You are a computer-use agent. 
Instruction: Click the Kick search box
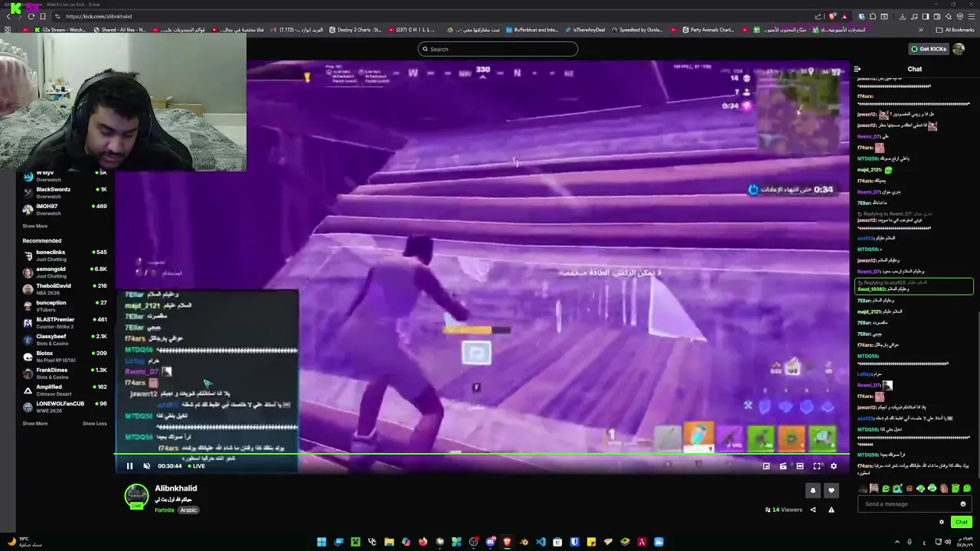pyautogui.click(x=498, y=49)
